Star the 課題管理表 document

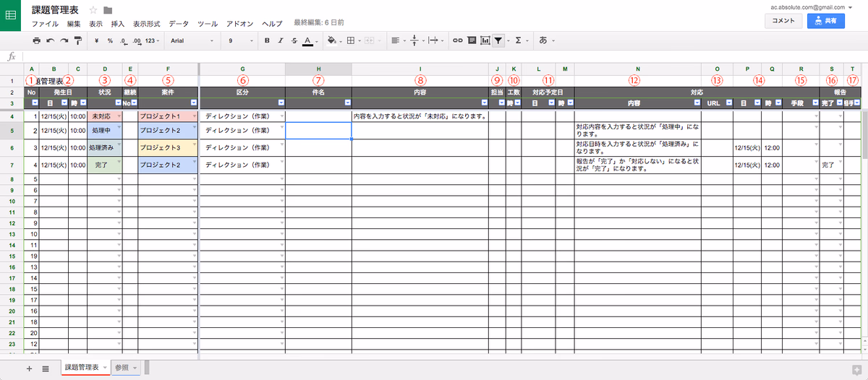(93, 10)
